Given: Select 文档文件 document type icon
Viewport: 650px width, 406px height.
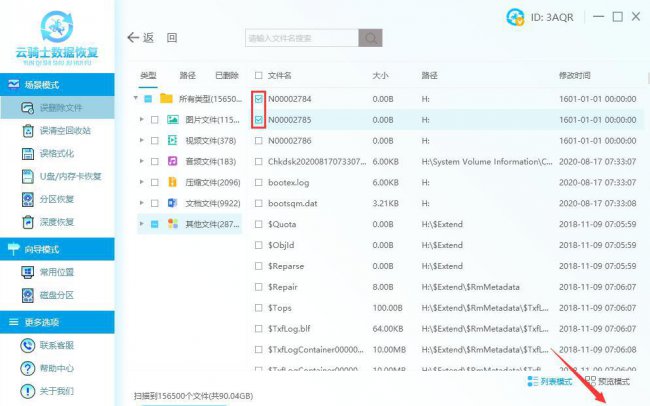Looking at the screenshot, I should pos(172,203).
